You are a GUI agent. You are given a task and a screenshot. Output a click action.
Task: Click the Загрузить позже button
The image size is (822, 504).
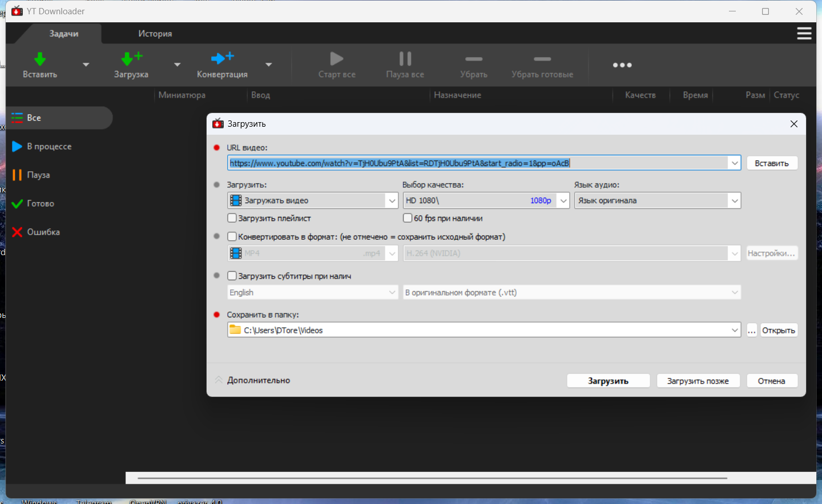coord(698,381)
